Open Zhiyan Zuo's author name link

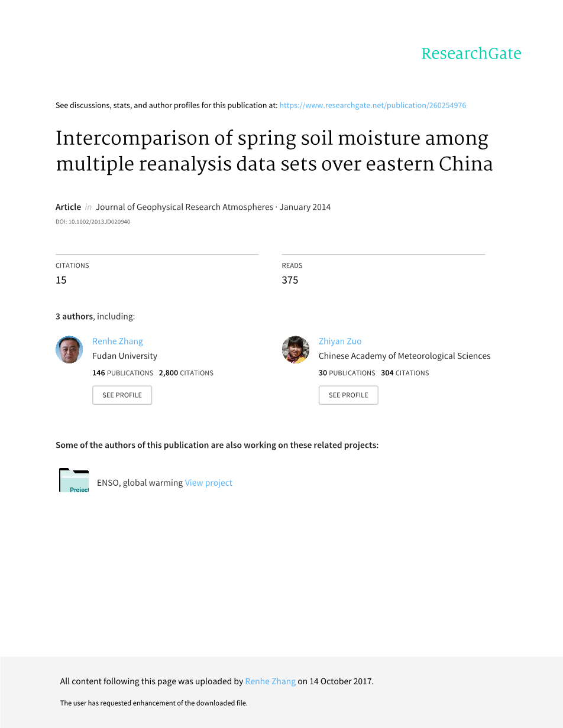tap(340, 341)
